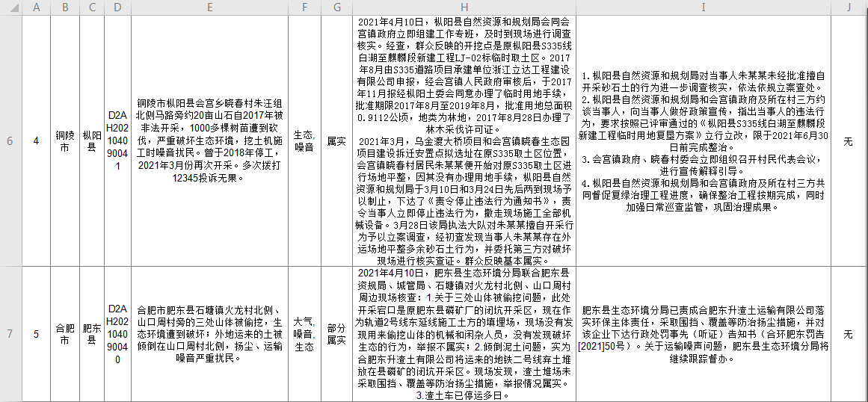Click the 合肥市 cell

[65, 334]
